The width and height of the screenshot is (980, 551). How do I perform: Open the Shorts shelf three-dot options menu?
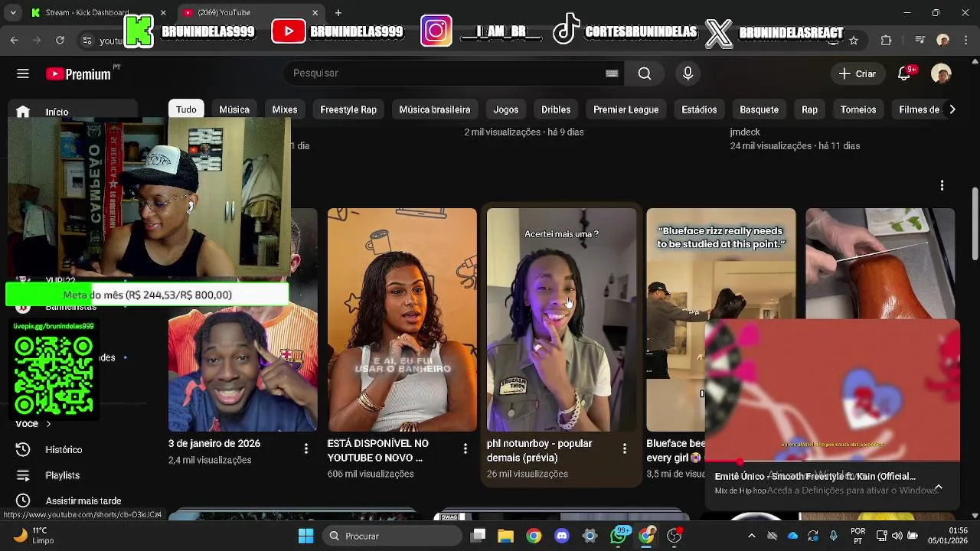click(x=942, y=185)
